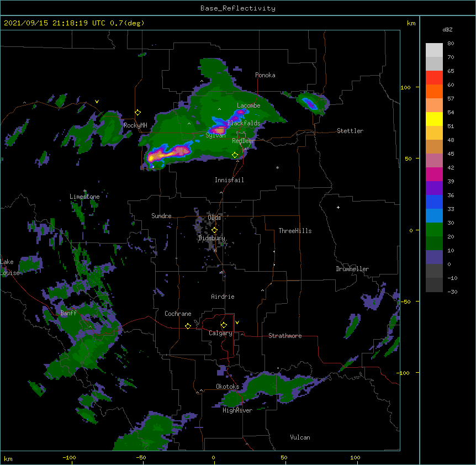Click the Banff label
Image resolution: width=476 pixels, height=465 pixels.
coord(68,313)
